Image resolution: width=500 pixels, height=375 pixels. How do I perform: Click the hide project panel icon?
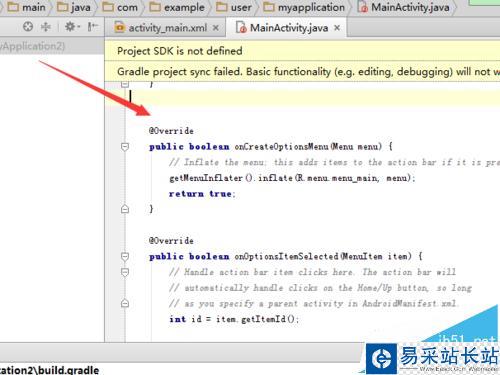tap(92, 27)
